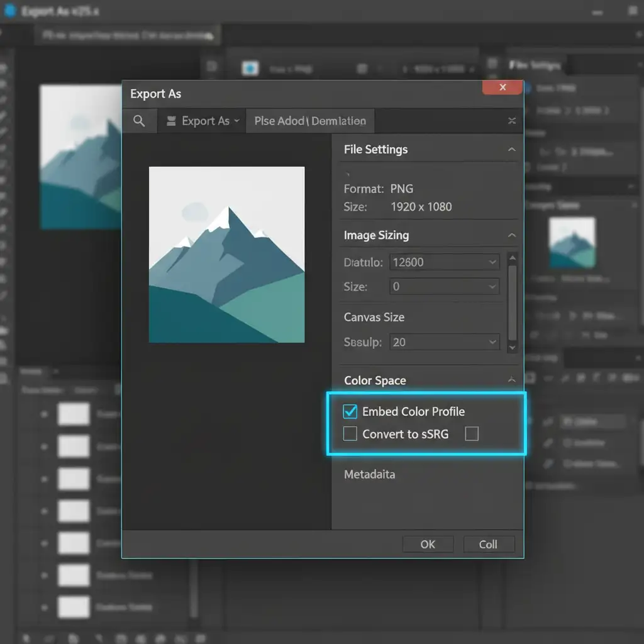Click the icon beside Export As dropdown
The width and height of the screenshot is (644, 644).
pos(171,121)
